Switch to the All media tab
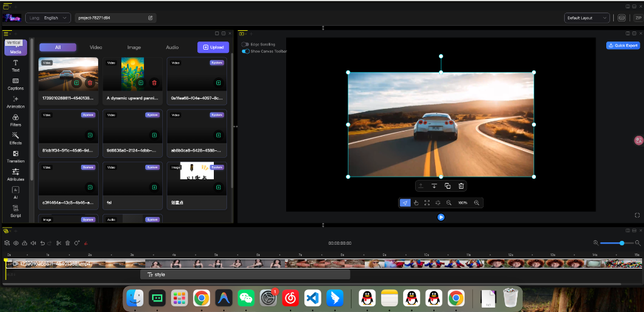644x312 pixels. 58,47
